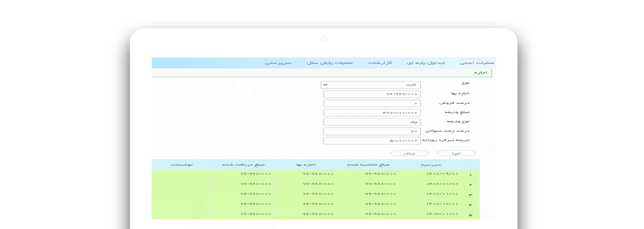Open the سرپرستی menu
Image resolution: width=644 pixels, height=229 pixels.
pos(278,63)
